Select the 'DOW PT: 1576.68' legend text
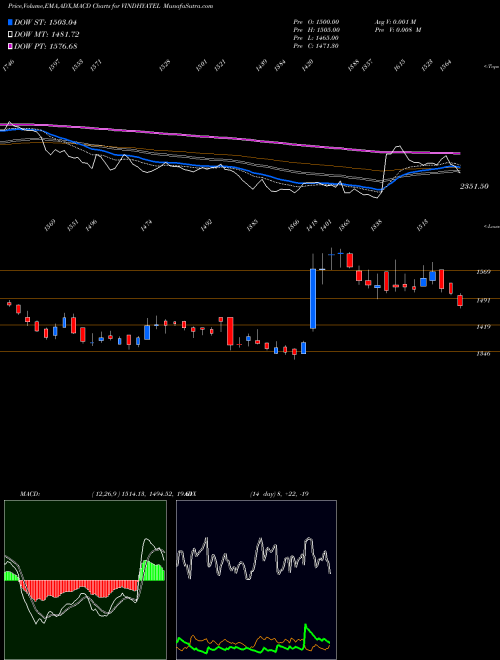This screenshot has height=660, width=500. tap(45, 46)
